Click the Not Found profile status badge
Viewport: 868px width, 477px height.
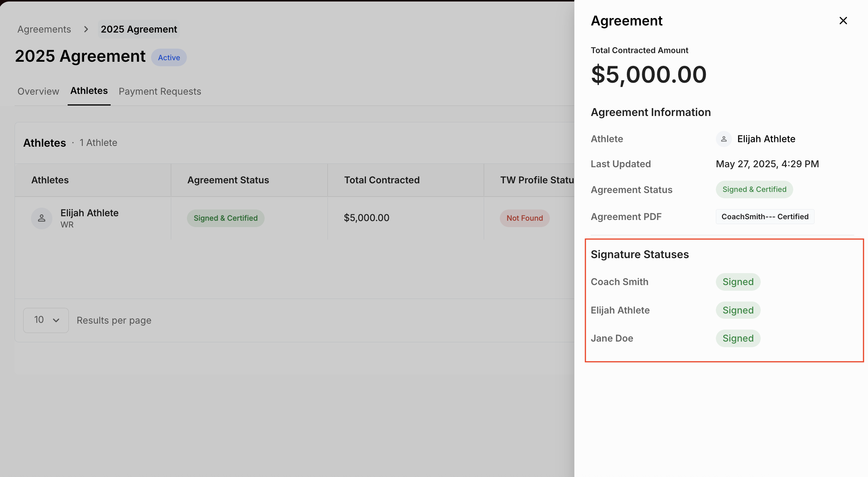click(524, 218)
